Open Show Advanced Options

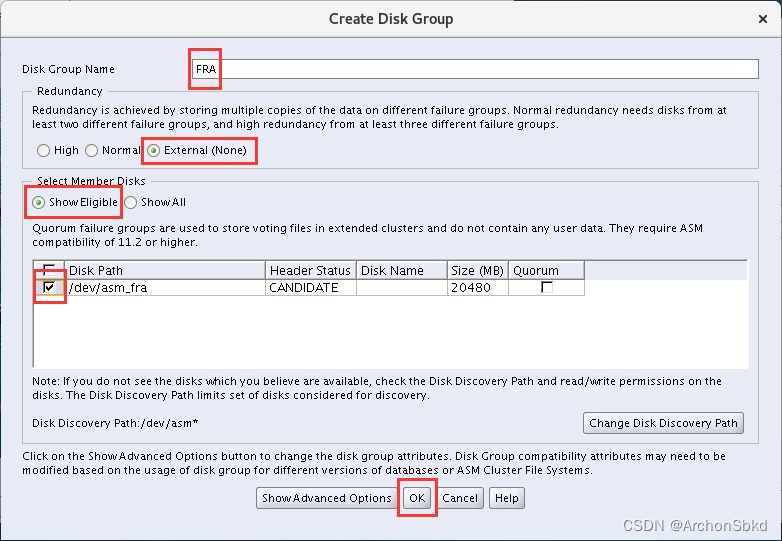pyautogui.click(x=327, y=498)
